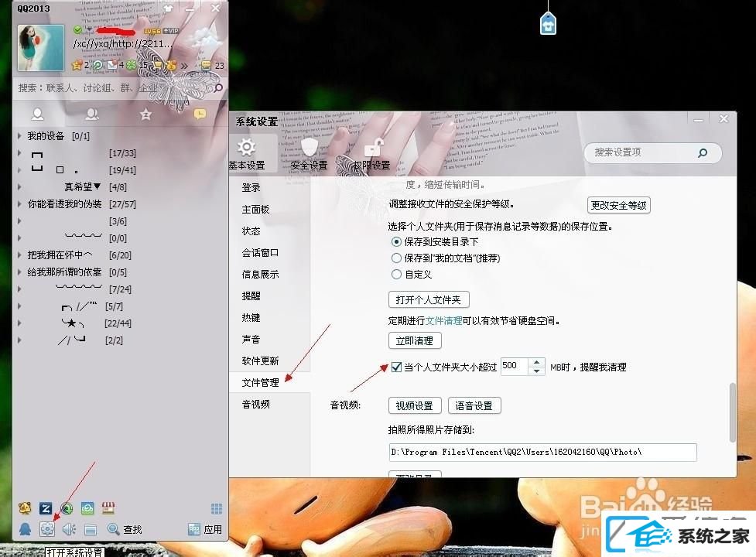Switch to the contacts tab icon
Image resolution: width=756 pixels, height=557 pixels.
[37, 114]
